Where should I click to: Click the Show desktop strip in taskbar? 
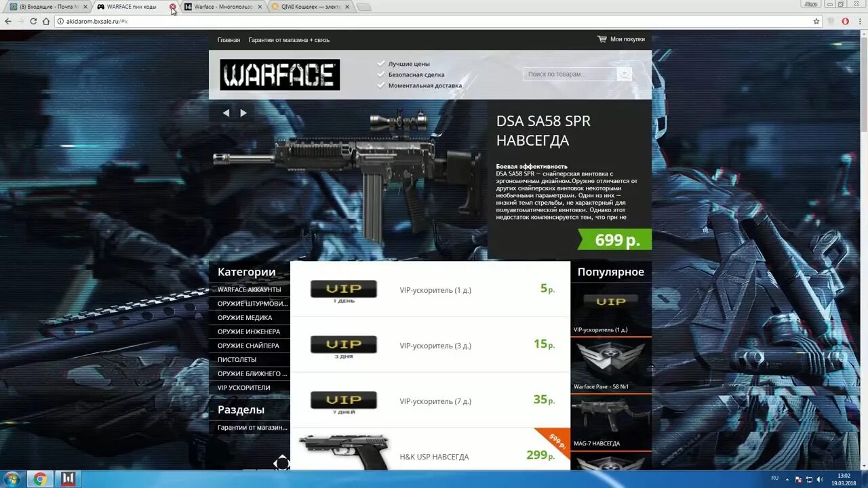click(864, 479)
